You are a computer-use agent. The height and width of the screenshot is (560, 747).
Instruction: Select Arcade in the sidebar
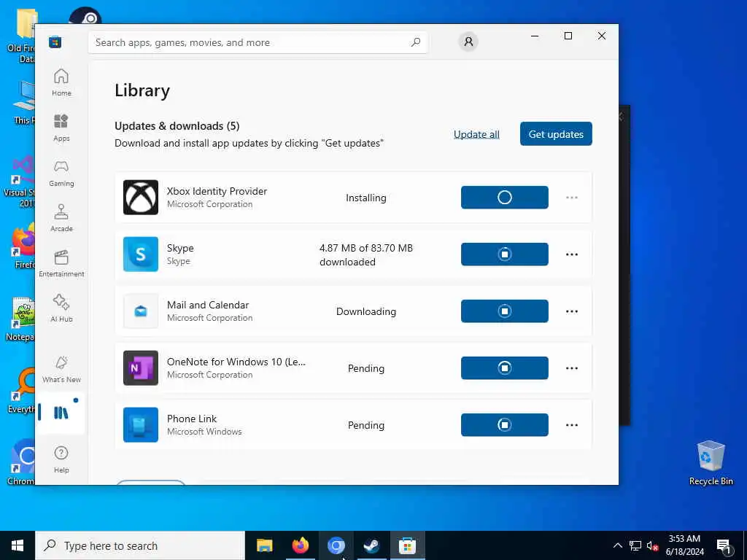point(61,218)
